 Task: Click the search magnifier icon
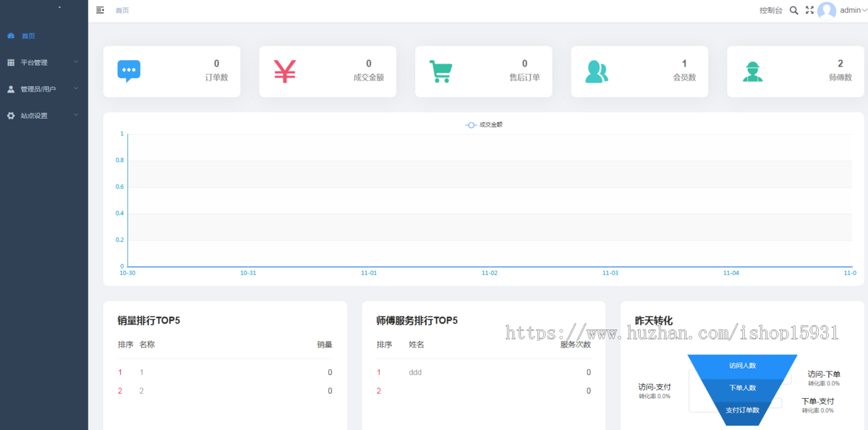tap(793, 10)
